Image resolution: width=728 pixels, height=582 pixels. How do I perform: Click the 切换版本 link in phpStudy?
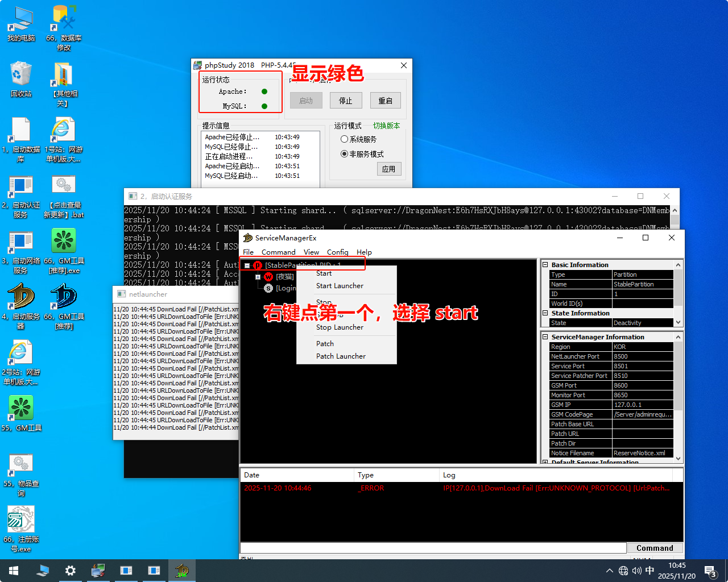click(386, 126)
